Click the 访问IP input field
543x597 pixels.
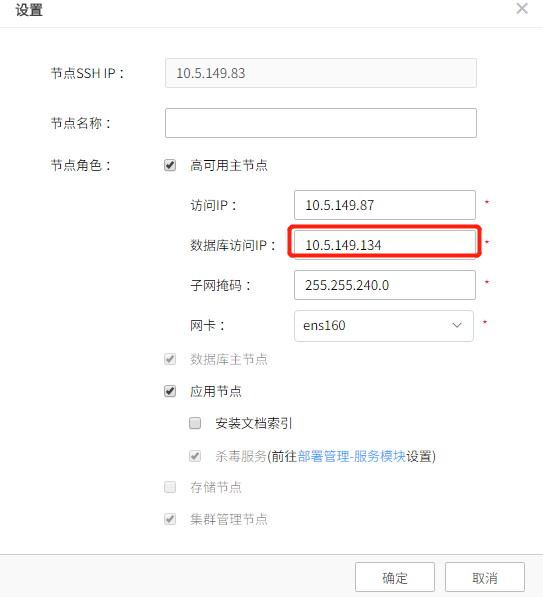pos(385,205)
